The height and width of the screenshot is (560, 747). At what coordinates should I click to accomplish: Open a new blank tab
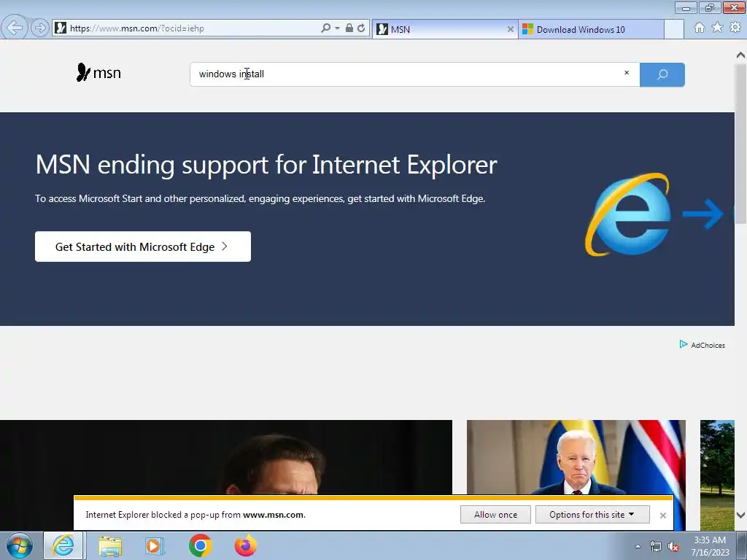click(673, 29)
